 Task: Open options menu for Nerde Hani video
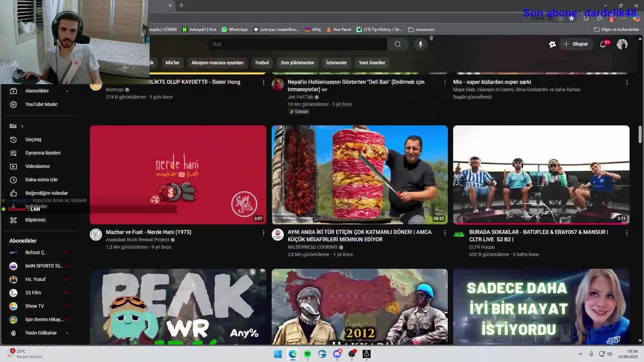(x=263, y=233)
